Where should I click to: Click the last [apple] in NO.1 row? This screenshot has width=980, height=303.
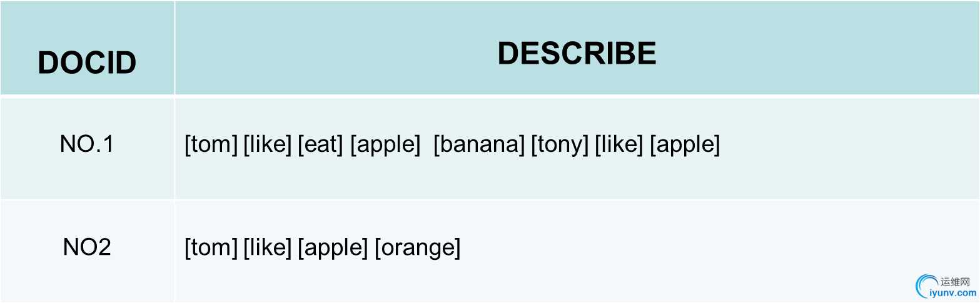point(685,144)
